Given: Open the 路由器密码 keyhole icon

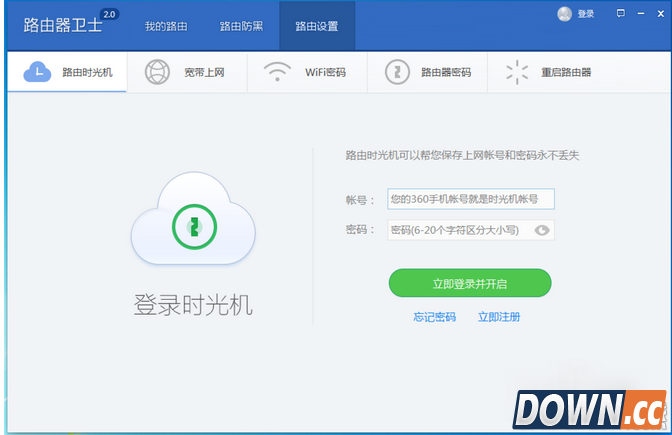Looking at the screenshot, I should tap(397, 72).
